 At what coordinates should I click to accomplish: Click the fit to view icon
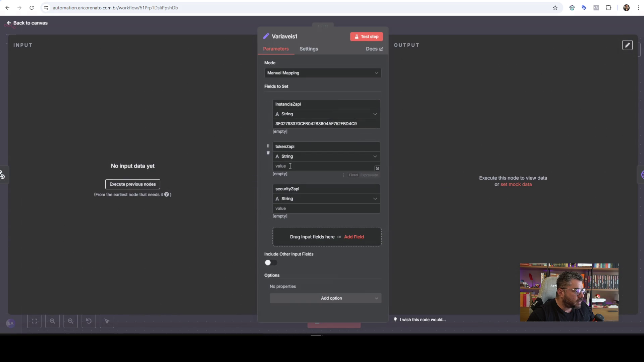click(x=34, y=321)
